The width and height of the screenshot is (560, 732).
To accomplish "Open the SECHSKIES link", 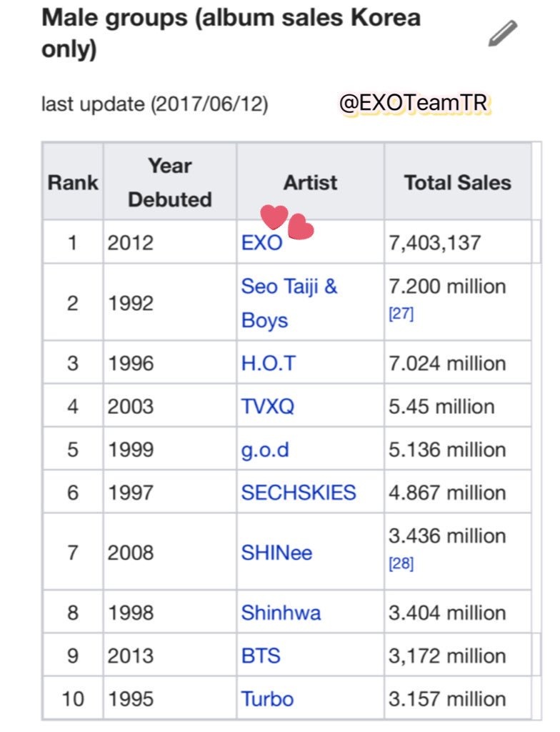I will [299, 493].
